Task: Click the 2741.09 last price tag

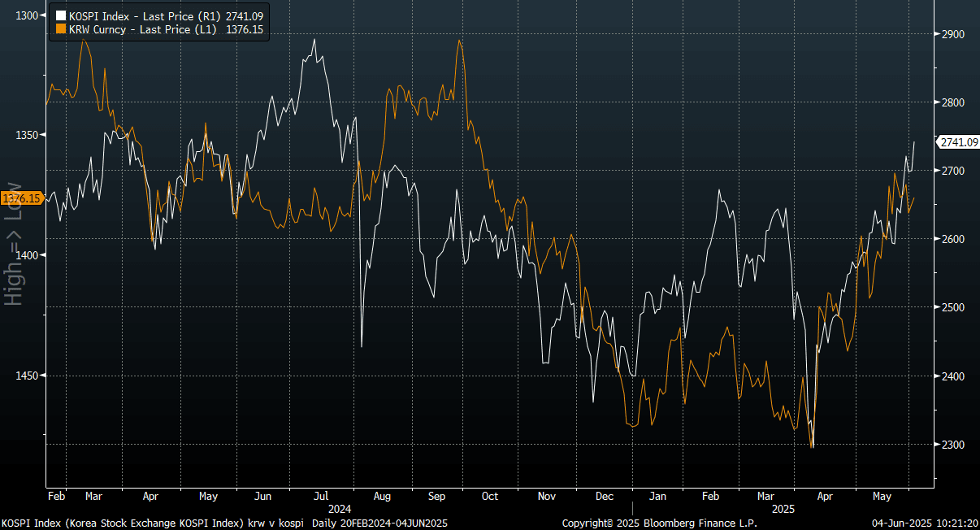Action: coord(958,142)
